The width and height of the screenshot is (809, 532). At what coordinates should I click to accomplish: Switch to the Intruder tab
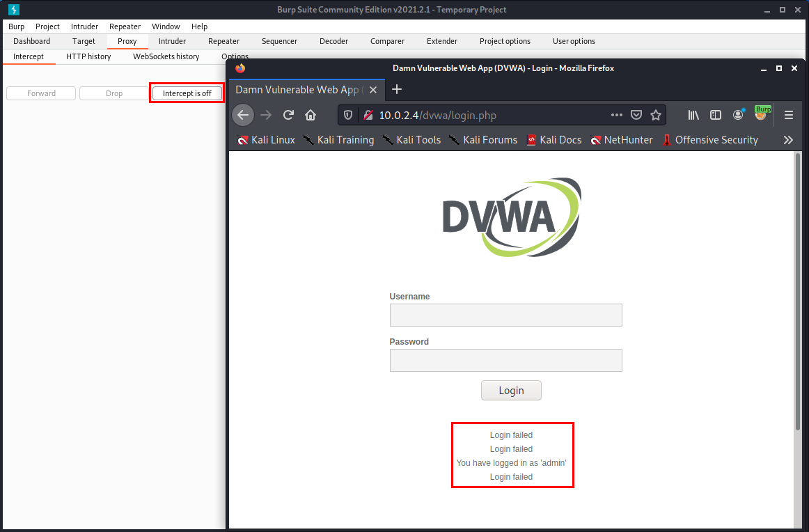coord(173,41)
